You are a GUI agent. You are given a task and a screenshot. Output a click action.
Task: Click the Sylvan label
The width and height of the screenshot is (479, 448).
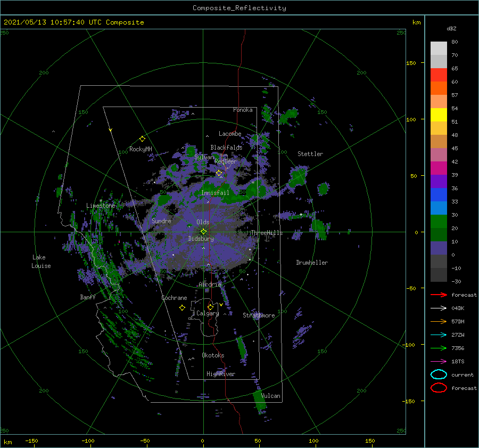(204, 157)
